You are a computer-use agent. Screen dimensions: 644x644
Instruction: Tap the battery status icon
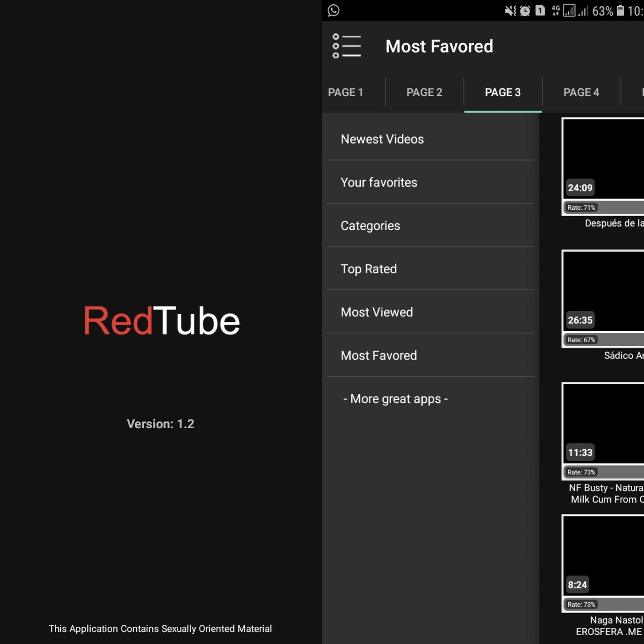[620, 10]
